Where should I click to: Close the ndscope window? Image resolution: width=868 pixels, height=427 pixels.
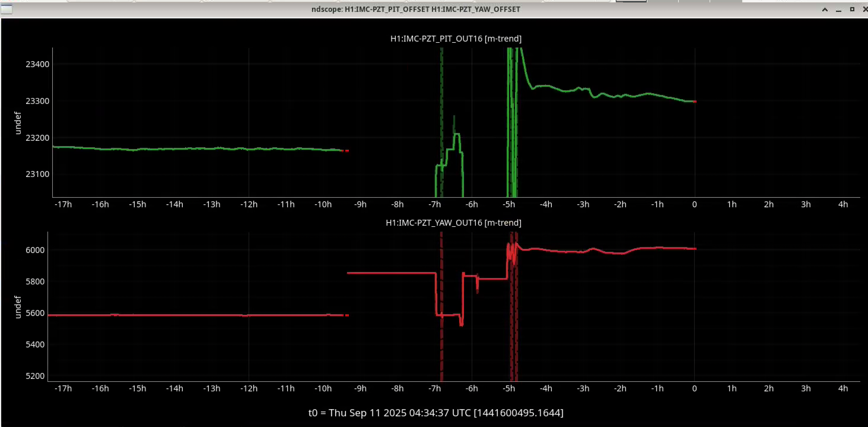click(865, 10)
